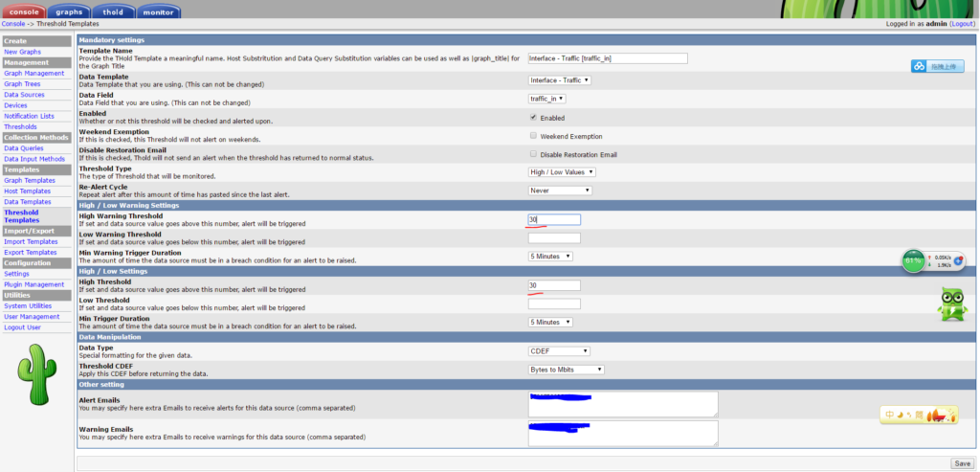Viewport: 980px width, 472px height.
Task: Expand the Re-Alert Cycle dropdown
Action: (x=560, y=191)
